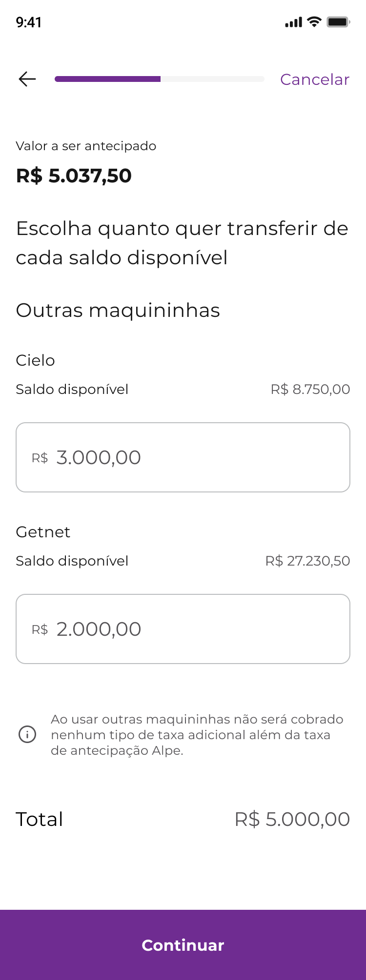The width and height of the screenshot is (366, 980).
Task: Tap the purple progress bar
Action: (160, 79)
